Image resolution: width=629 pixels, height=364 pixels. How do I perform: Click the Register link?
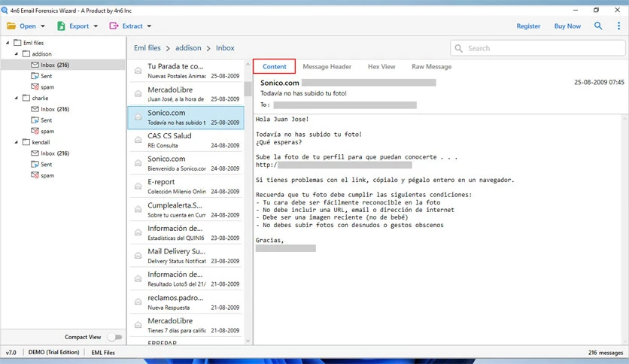pos(528,26)
